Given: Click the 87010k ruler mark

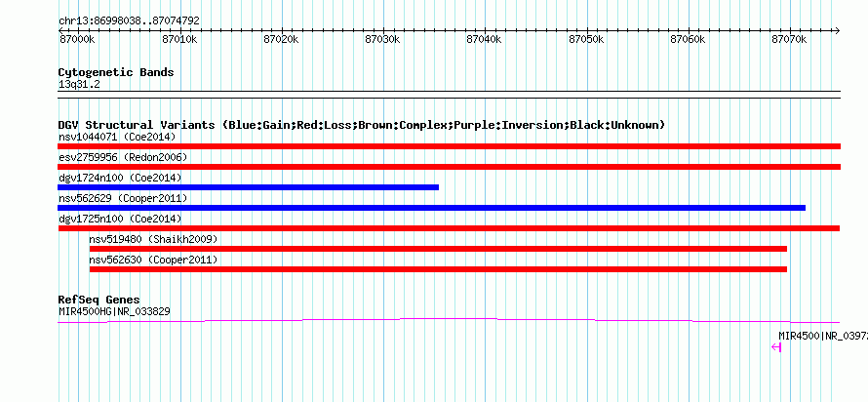Looking at the screenshot, I should pos(179,40).
